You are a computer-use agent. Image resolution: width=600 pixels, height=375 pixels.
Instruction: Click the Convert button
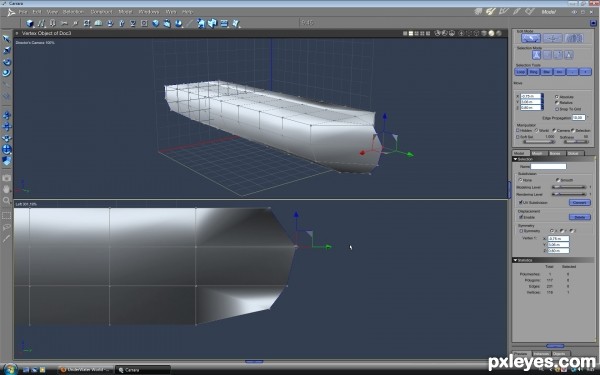(x=579, y=202)
